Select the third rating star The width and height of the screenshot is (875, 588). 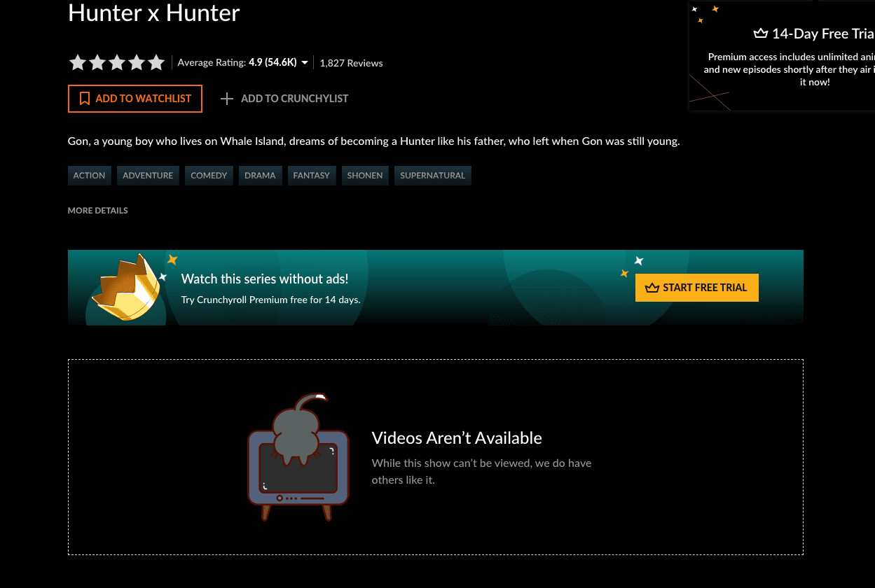pyautogui.click(x=117, y=63)
